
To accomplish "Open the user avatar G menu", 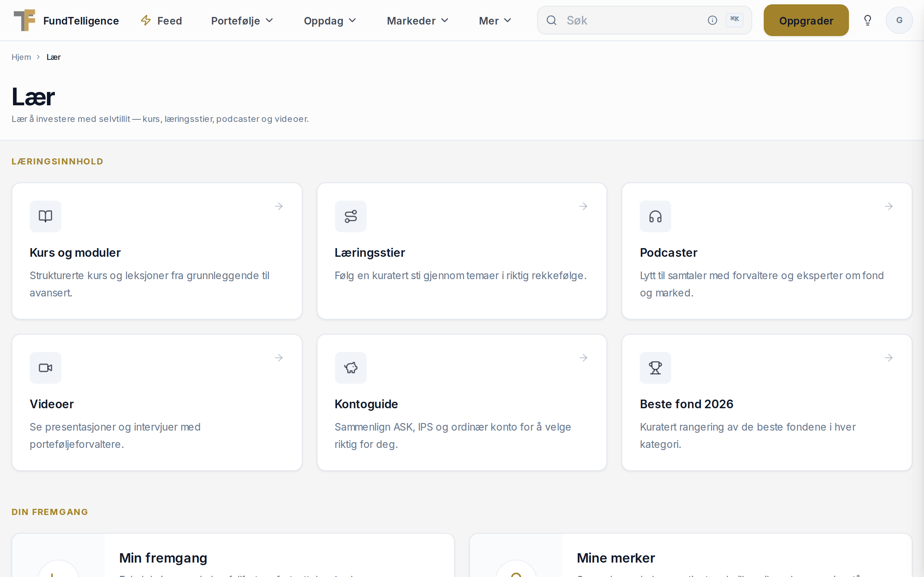I will point(899,20).
